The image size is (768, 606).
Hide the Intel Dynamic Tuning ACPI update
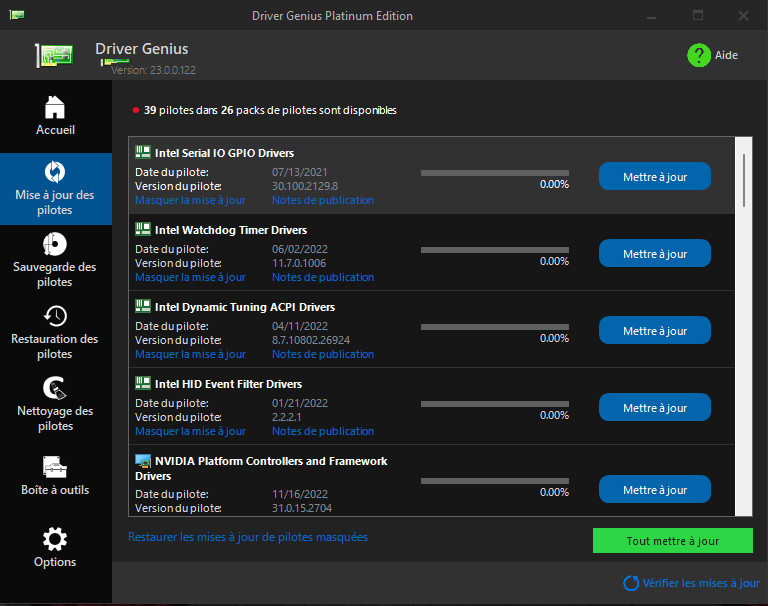(x=190, y=354)
